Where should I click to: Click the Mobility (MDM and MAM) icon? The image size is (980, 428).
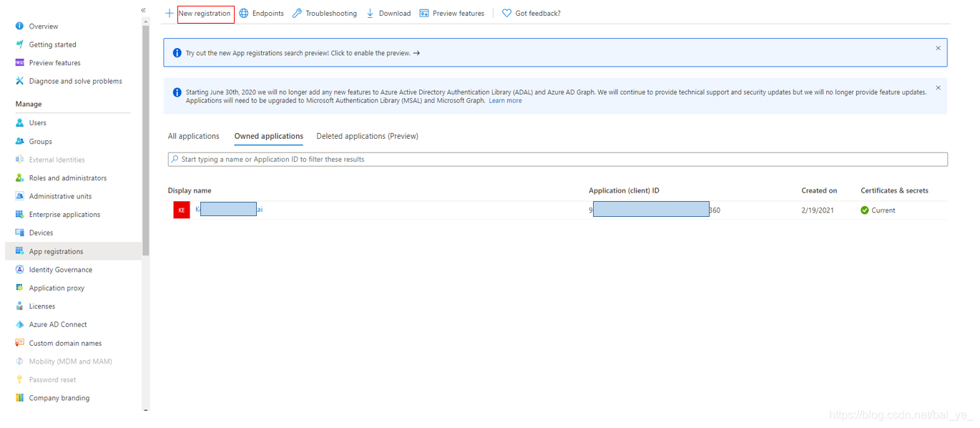pyautogui.click(x=20, y=361)
